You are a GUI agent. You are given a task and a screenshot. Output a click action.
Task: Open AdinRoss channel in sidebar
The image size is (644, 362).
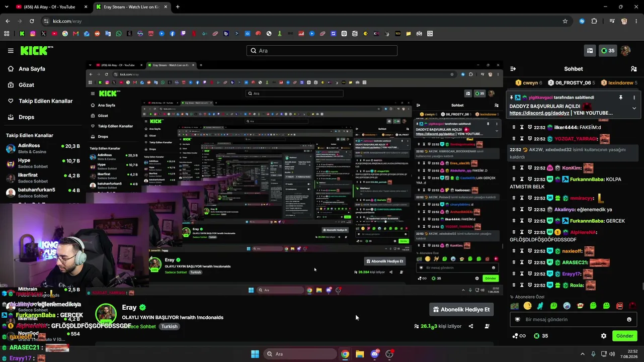click(42, 148)
